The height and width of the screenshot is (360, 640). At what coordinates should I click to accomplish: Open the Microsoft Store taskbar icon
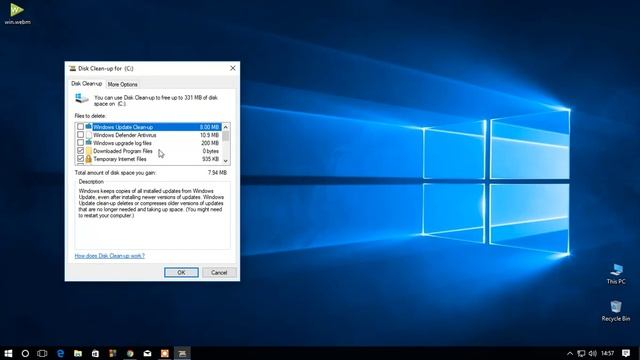coord(95,353)
